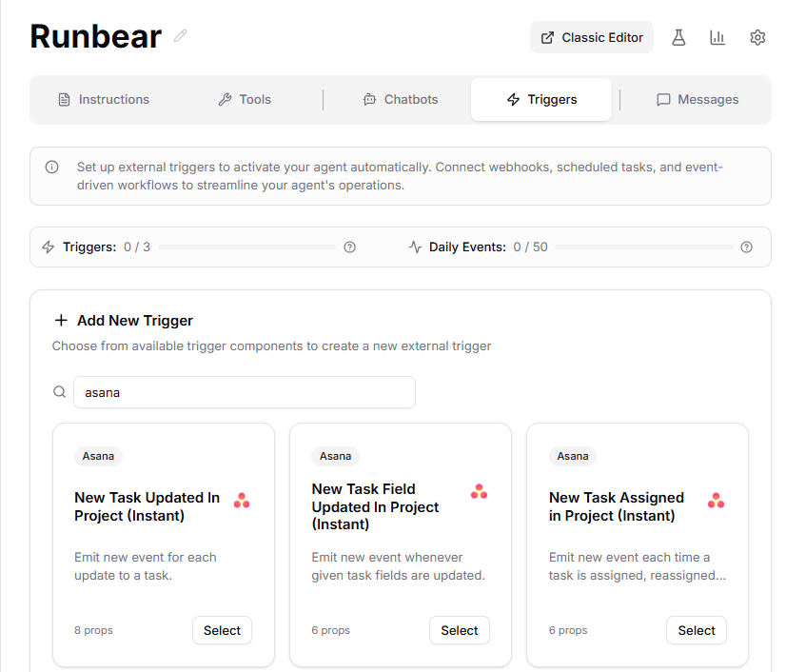Switch to the Tools tab
The image size is (786, 672).
(x=245, y=99)
